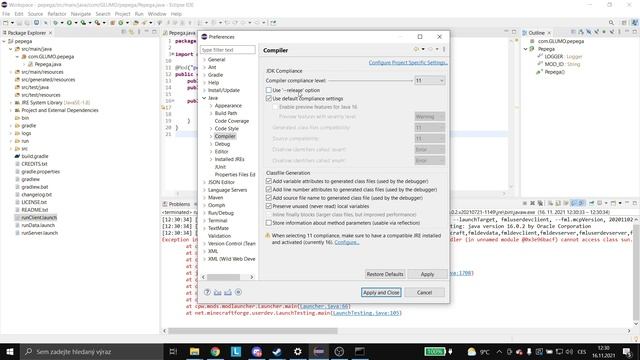The image size is (640, 360).
Task: Click the Eclipse icon in the taskbar
Action: (x=319, y=351)
